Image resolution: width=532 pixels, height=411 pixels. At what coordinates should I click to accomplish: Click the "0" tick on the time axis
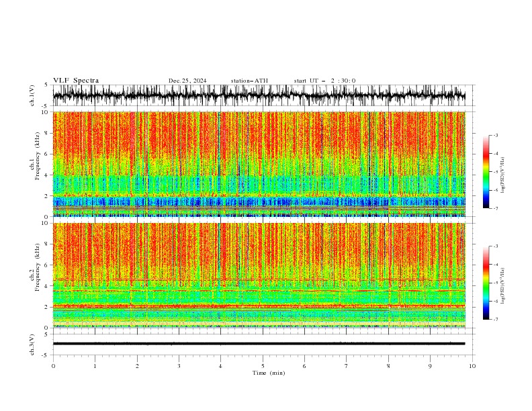coord(53,366)
